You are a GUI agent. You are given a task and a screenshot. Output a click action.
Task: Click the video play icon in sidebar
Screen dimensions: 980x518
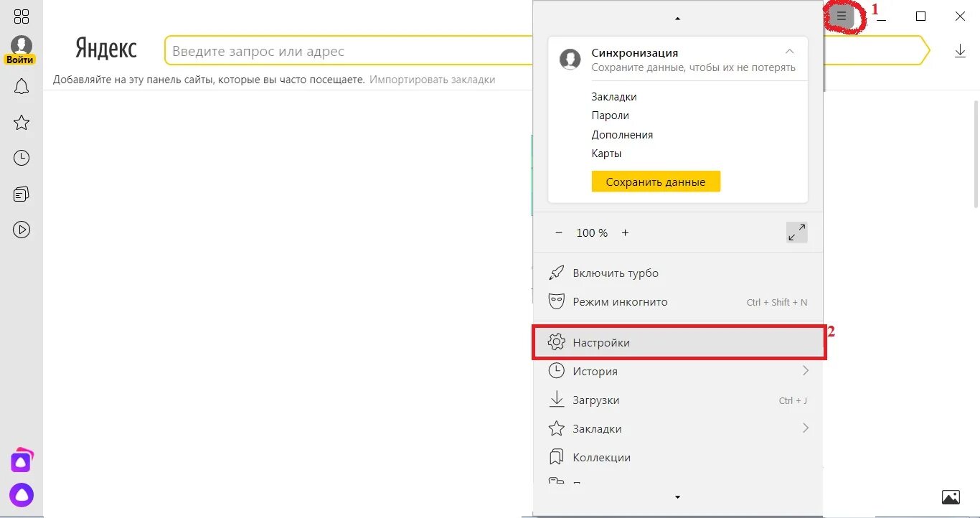(22, 230)
